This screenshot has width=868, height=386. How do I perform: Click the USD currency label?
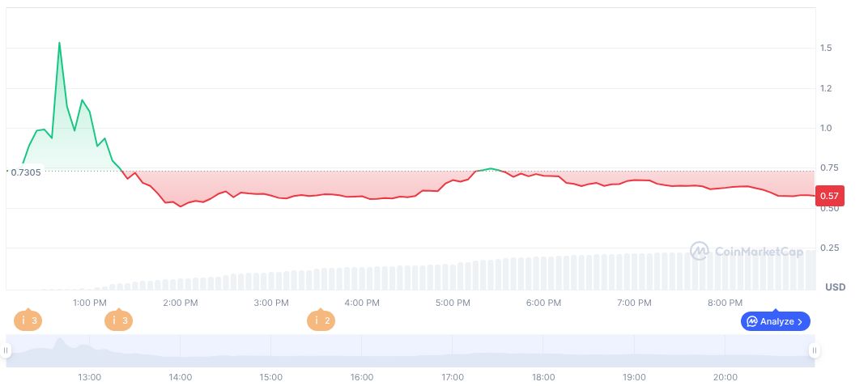point(835,287)
